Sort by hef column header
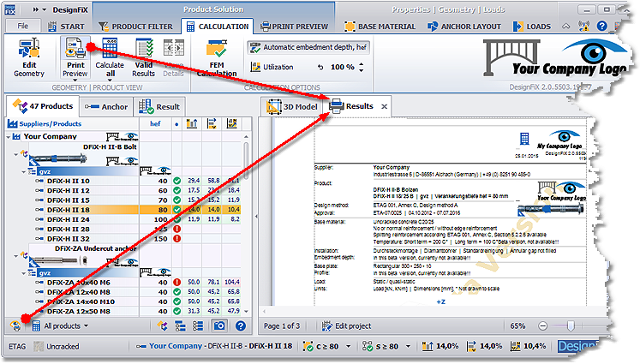Image resolution: width=640 pixels, height=364 pixels. 155,123
